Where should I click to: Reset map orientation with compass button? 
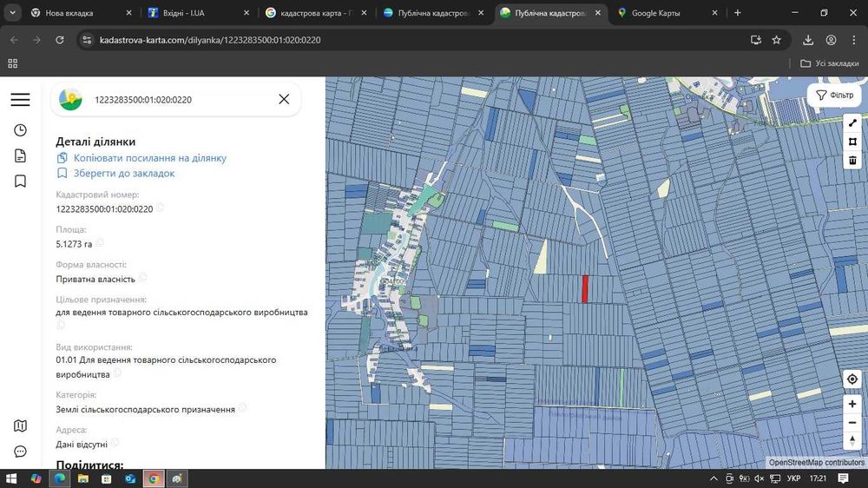coord(852,441)
